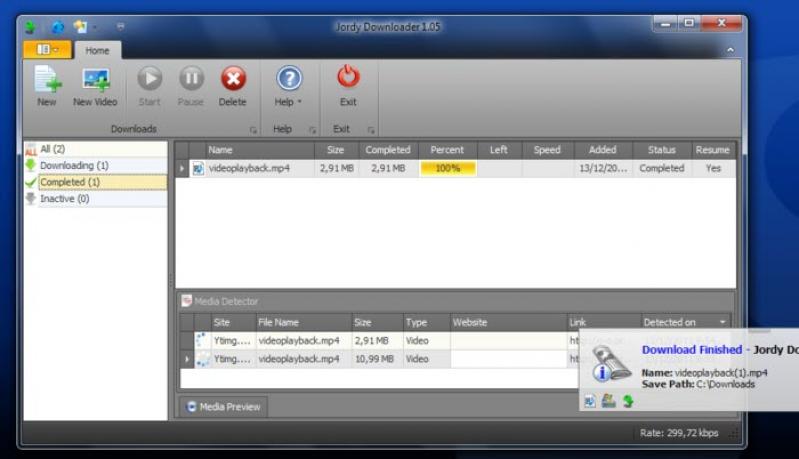Image resolution: width=799 pixels, height=459 pixels.
Task: Sort downloads by Name column
Action: tap(259, 150)
